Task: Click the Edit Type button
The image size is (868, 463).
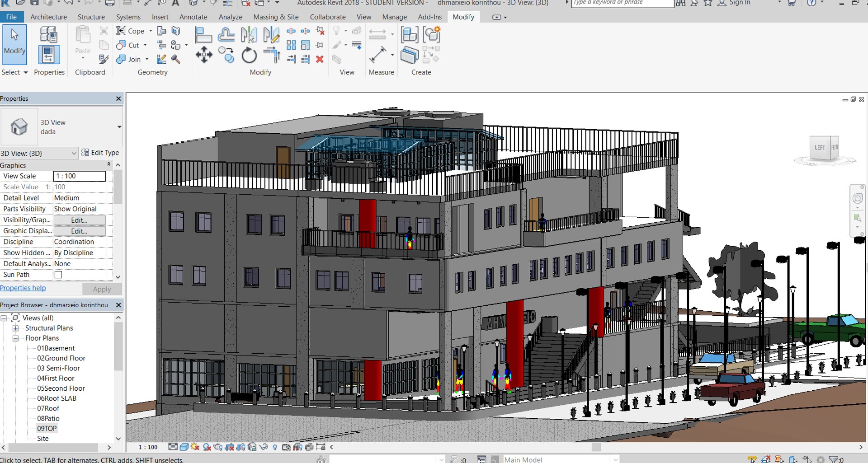Action: coord(100,153)
